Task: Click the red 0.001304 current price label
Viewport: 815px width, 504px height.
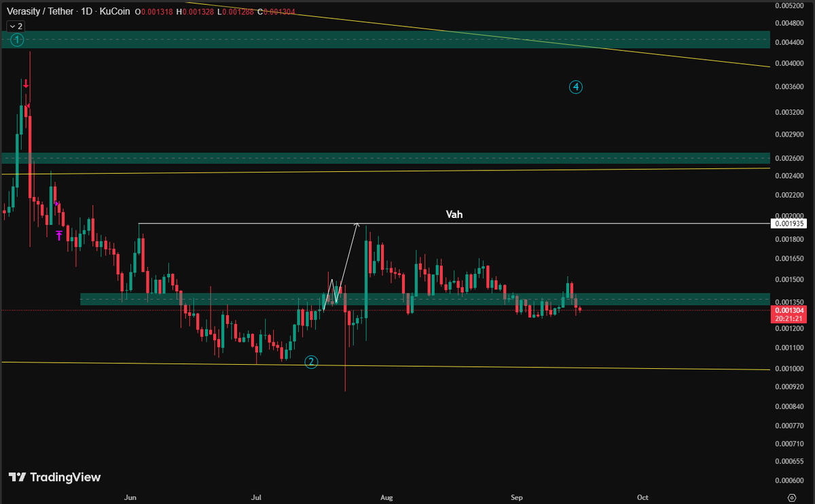Action: 790,309
